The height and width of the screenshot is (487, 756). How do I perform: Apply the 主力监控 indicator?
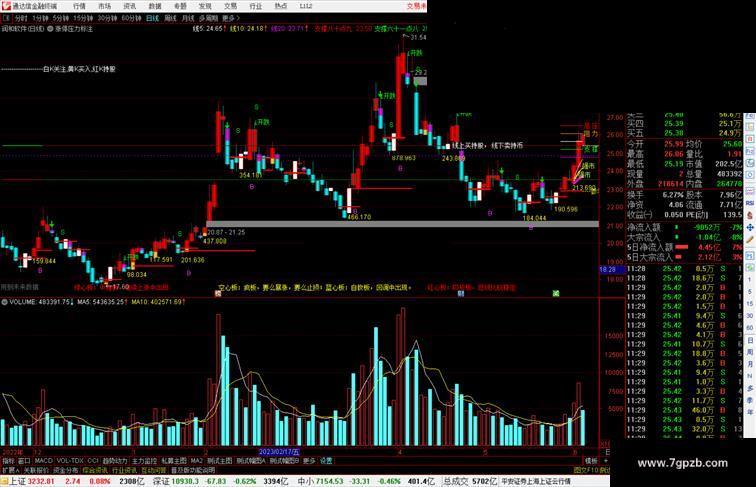point(144,461)
